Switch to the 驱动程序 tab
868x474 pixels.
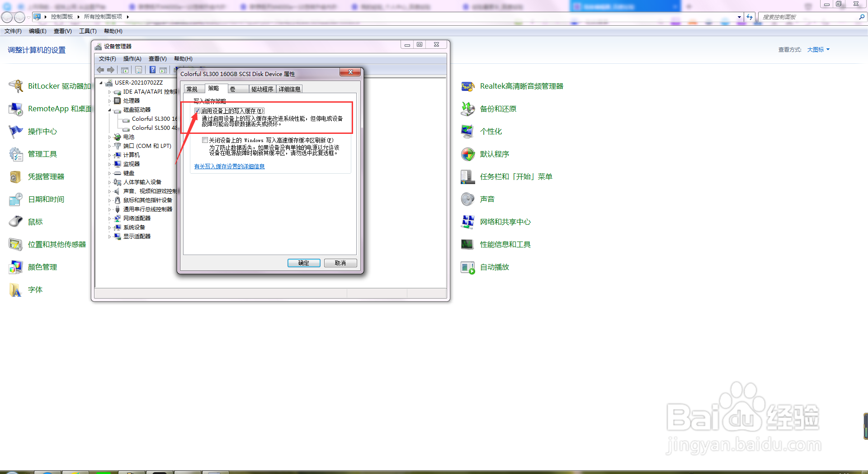(262, 89)
